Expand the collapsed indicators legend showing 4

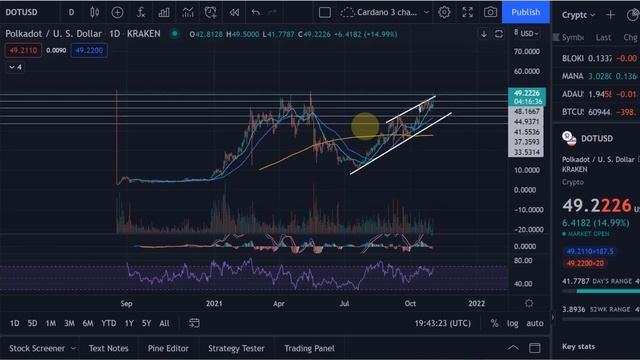(15, 67)
